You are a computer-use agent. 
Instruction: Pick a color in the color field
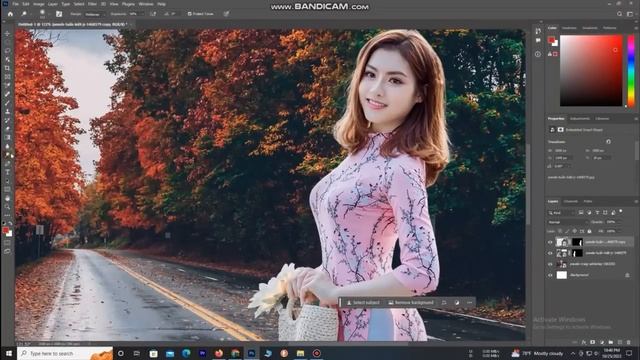pos(591,71)
